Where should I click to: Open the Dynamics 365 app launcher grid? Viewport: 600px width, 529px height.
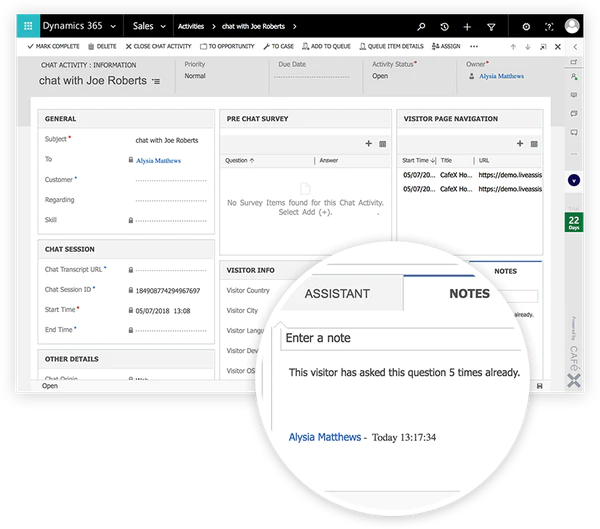tap(28, 26)
